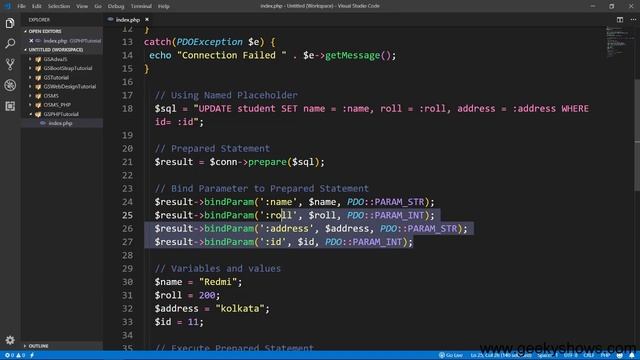The width and height of the screenshot is (640, 360).
Task: Open the View menu
Action: click(82, 6)
